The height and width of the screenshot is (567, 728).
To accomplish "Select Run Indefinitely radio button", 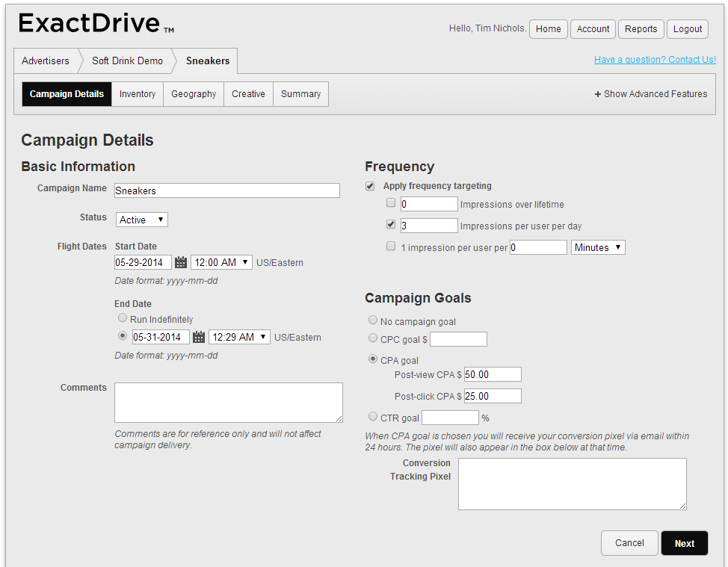I will [x=123, y=317].
